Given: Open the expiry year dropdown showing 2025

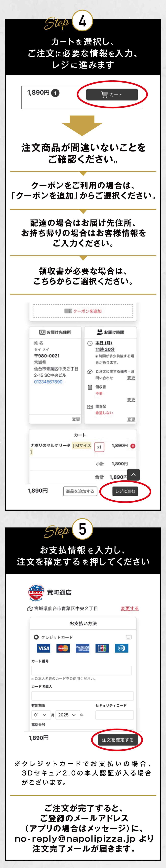Looking at the screenshot, I should 67,715.
